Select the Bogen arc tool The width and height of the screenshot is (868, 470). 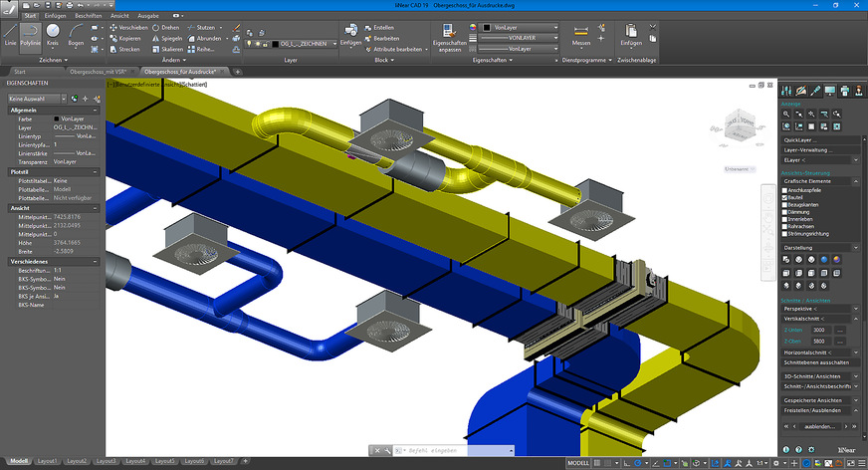point(76,36)
